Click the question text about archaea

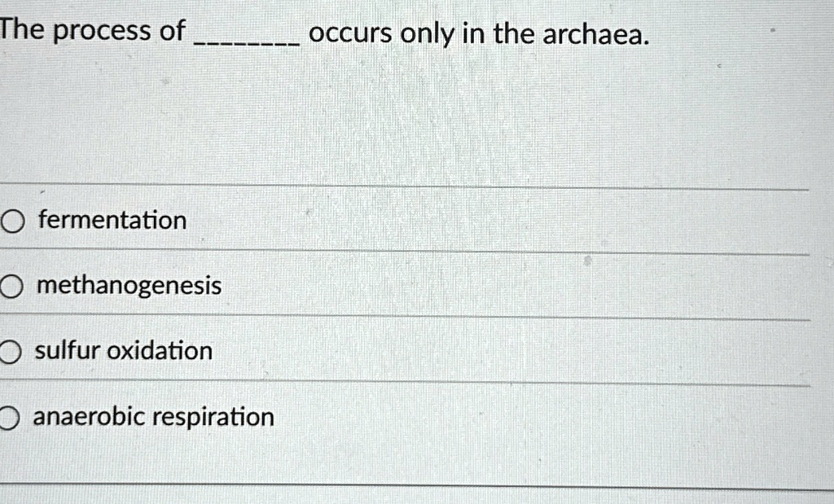[326, 33]
